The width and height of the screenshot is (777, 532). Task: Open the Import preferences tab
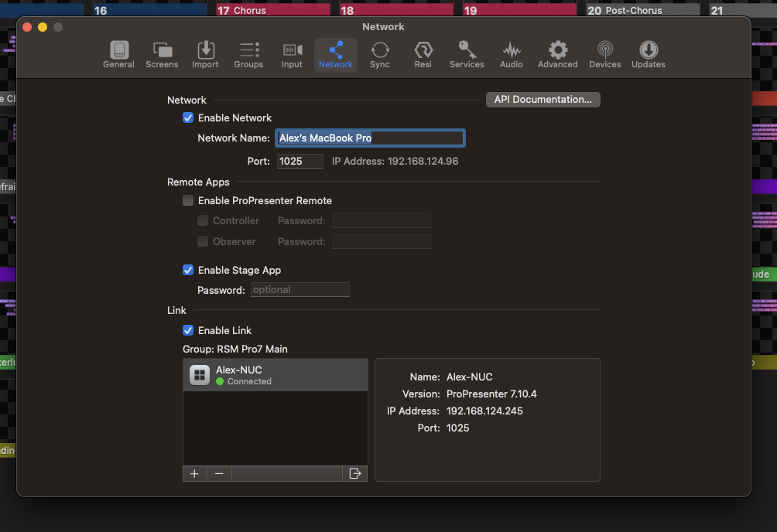click(205, 55)
